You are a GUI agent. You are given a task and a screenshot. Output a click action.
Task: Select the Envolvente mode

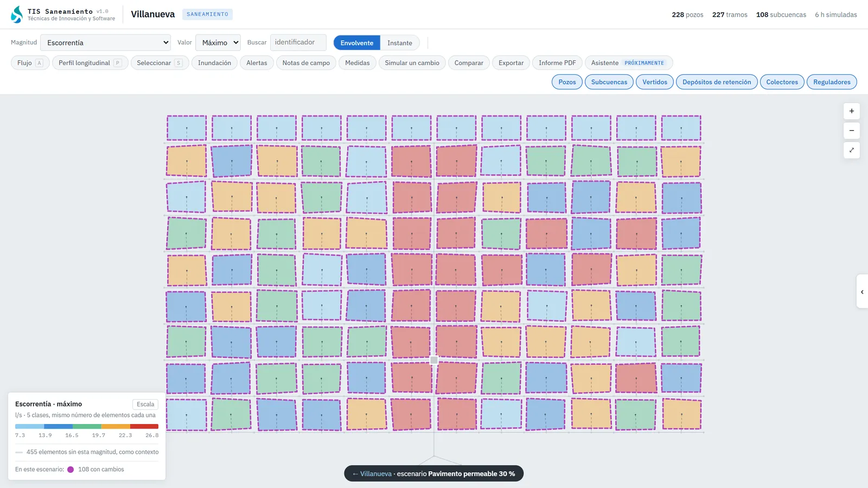click(357, 43)
